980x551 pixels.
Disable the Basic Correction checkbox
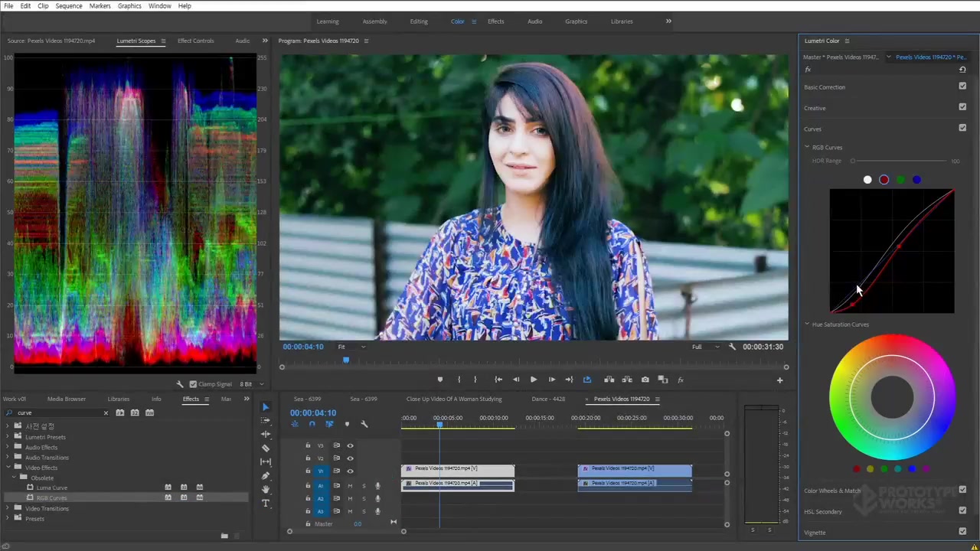pyautogui.click(x=962, y=86)
